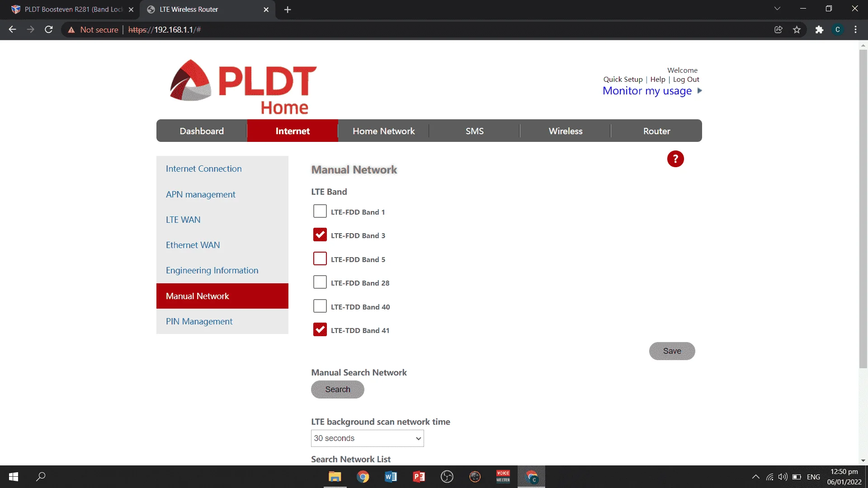
Task: Bookmark this page with the star icon
Action: (x=797, y=30)
